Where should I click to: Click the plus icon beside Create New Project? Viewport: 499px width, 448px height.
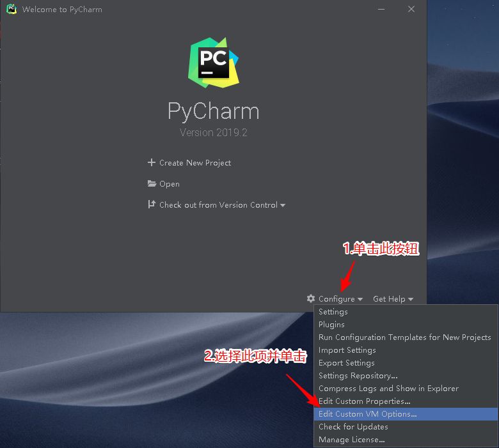tap(152, 162)
